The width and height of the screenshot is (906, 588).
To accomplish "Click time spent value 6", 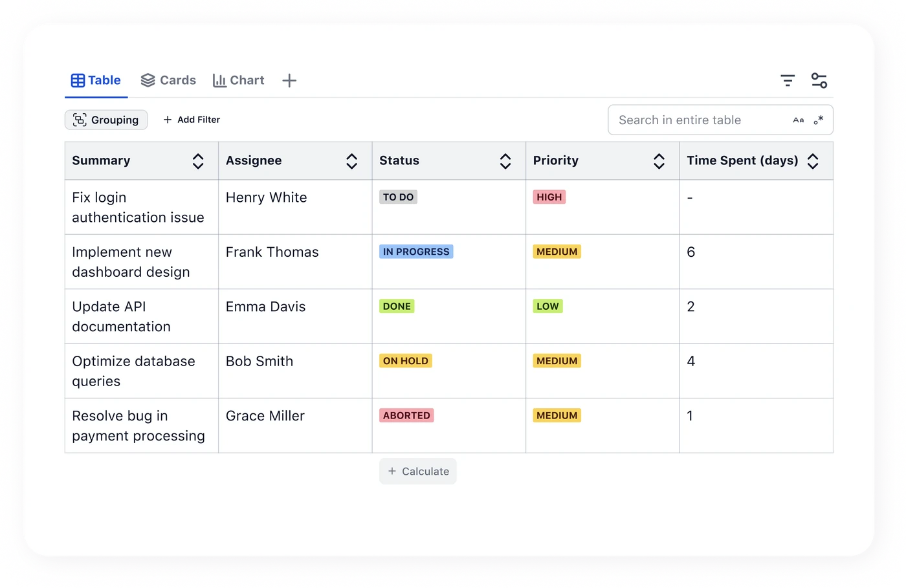I will click(x=691, y=252).
